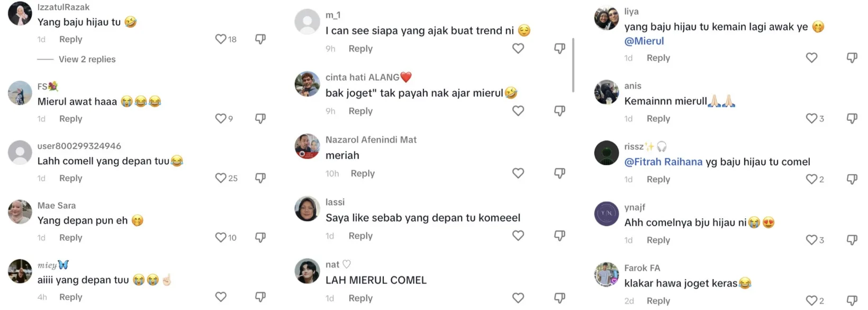This screenshot has width=868, height=310.
Task: Like user800299324946's comment with 25 likes
Action: 221,178
